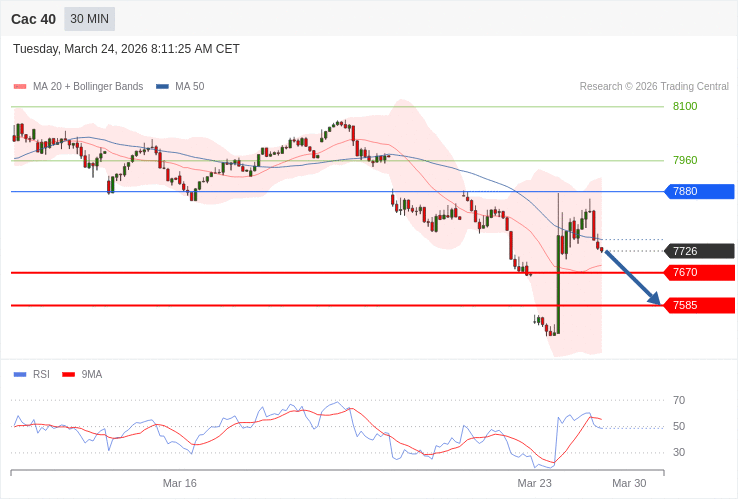Click the blue 7880 price tag
This screenshot has width=738, height=500.
[x=699, y=191]
